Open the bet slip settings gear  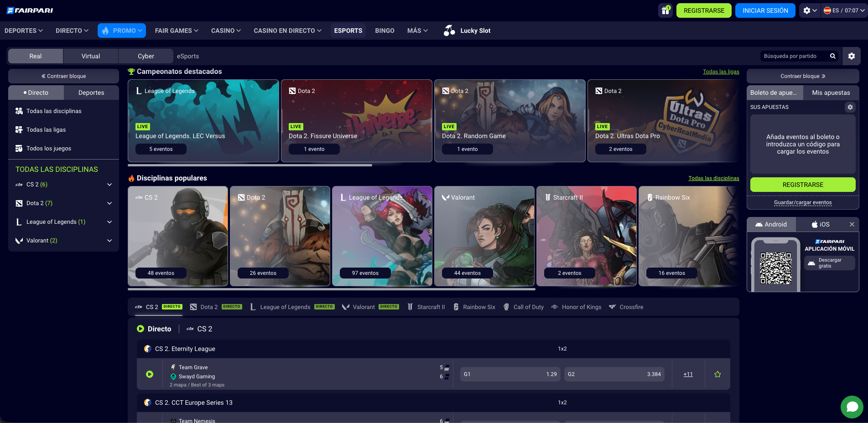(x=850, y=107)
